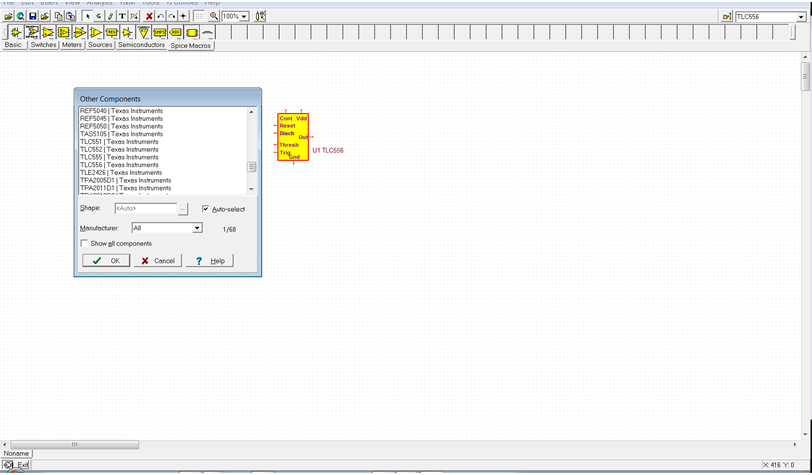Open the Manufacturer dropdown showing All
Viewport: 812px width, 475px height.
coord(197,228)
